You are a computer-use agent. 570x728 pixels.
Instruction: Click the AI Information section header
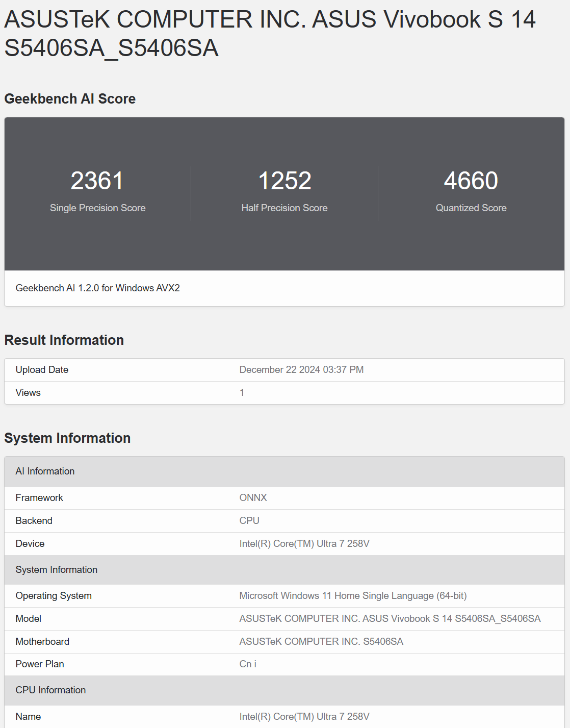(284, 471)
